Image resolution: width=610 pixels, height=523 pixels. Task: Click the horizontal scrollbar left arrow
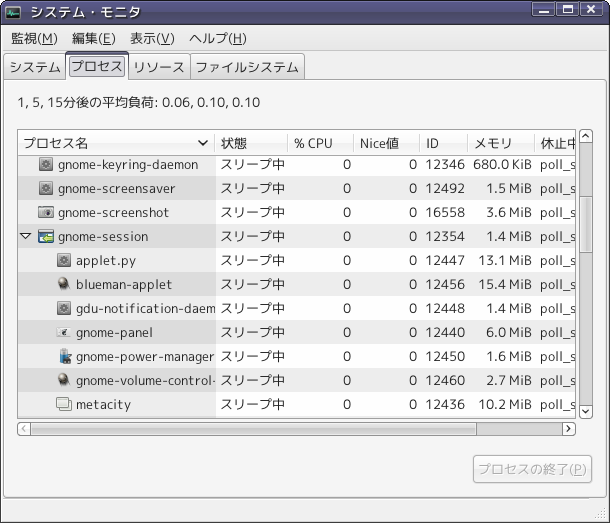[24, 429]
